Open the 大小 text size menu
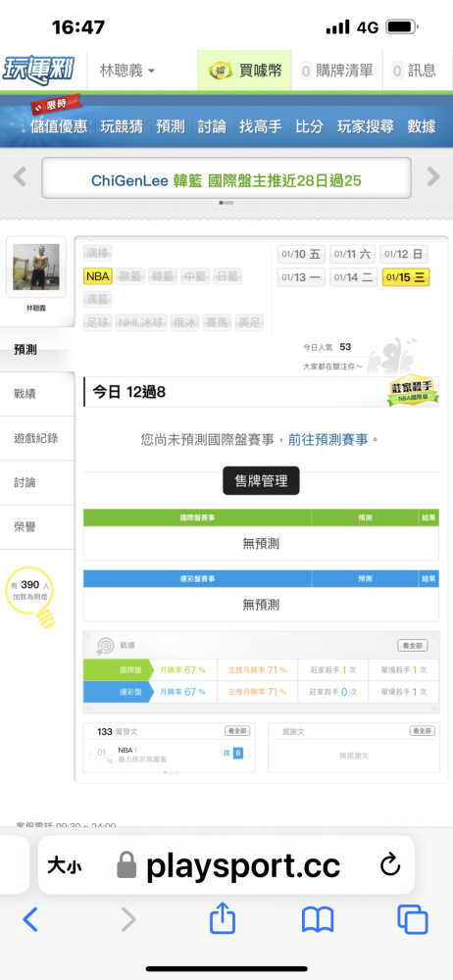The width and height of the screenshot is (453, 980). tap(65, 865)
